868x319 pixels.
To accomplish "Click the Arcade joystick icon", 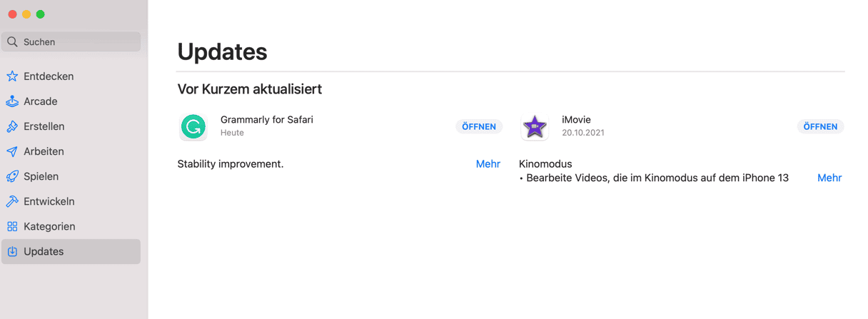I will pos(12,101).
